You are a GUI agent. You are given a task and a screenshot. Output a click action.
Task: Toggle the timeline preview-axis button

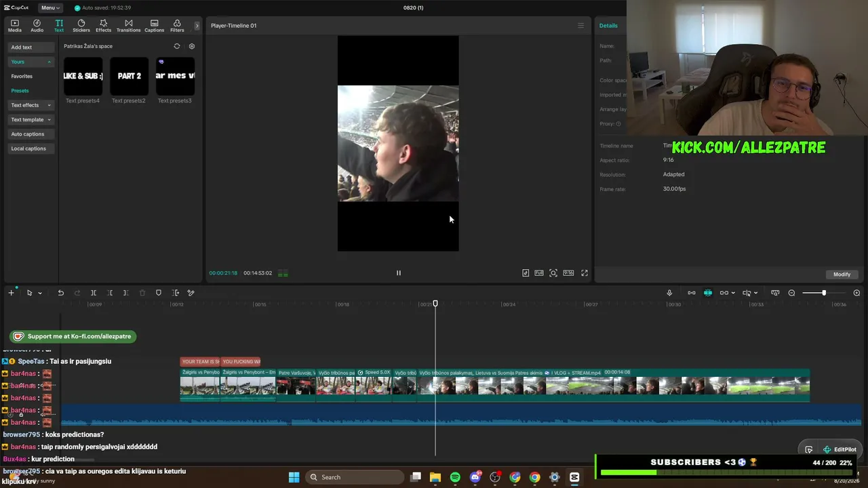click(x=747, y=293)
